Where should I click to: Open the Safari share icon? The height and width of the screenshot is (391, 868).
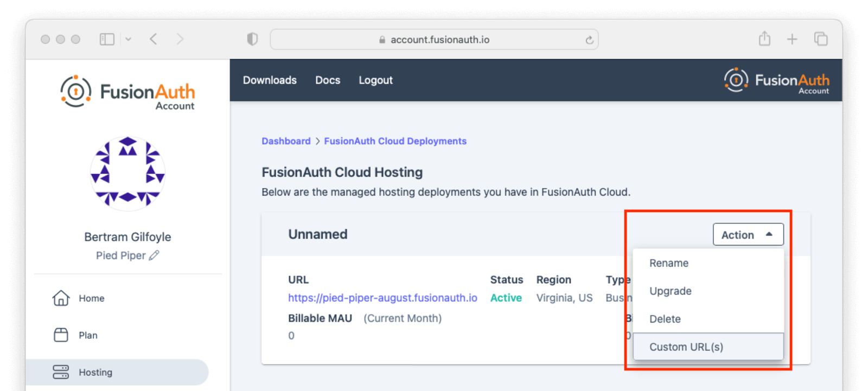pos(764,39)
